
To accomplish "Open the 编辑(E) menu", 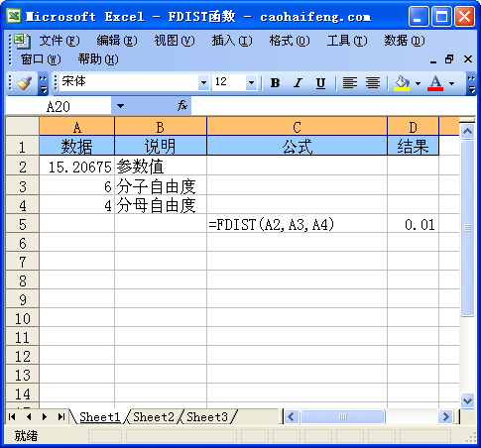I will point(117,41).
